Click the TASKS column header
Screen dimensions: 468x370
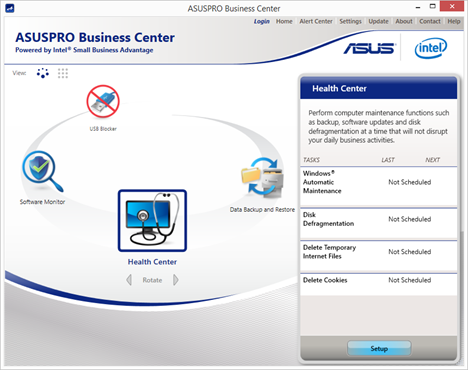tap(311, 160)
